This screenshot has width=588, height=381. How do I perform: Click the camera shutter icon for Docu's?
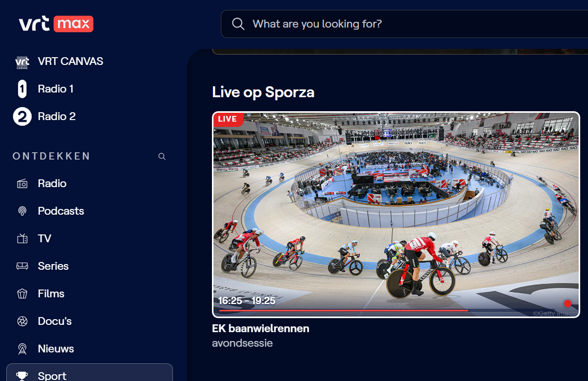[22, 321]
